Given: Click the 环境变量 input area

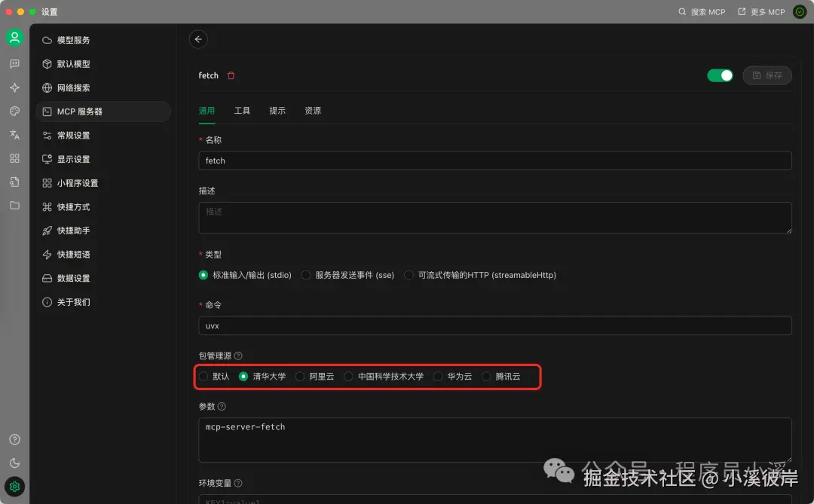Looking at the screenshot, I should pyautogui.click(x=494, y=499).
